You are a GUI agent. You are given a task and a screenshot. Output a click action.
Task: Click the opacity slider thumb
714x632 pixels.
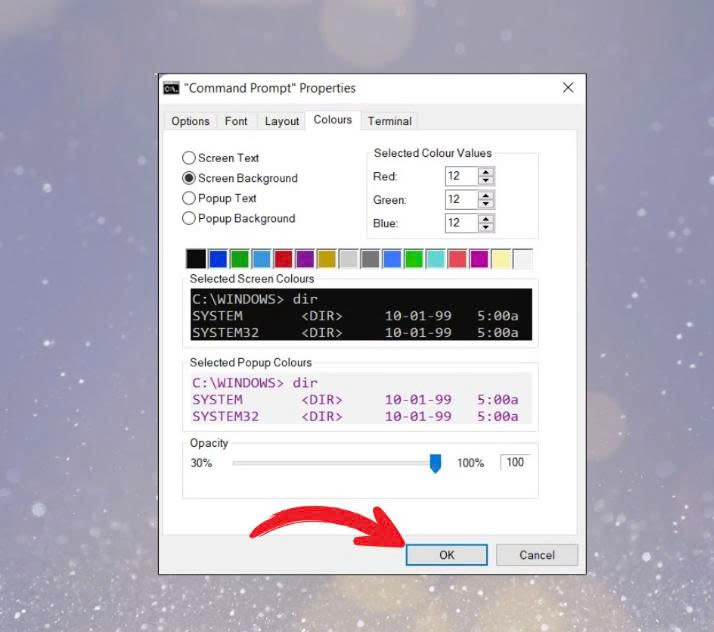click(435, 463)
